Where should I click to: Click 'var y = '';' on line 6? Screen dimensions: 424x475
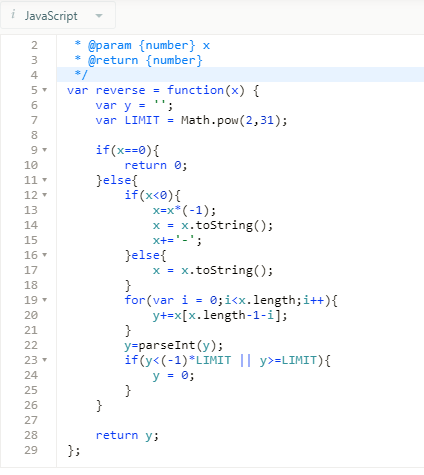point(134,105)
